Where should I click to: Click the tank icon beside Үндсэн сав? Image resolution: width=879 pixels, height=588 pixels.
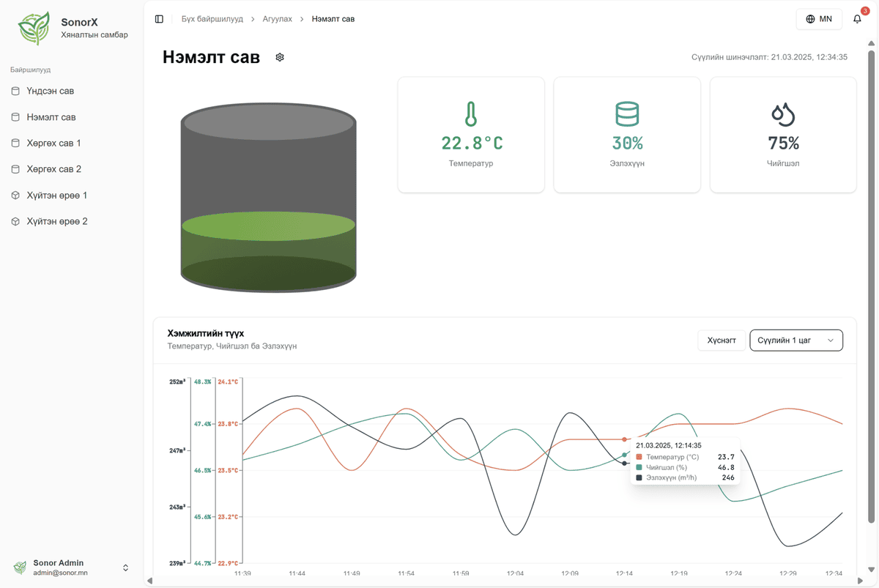tap(15, 92)
